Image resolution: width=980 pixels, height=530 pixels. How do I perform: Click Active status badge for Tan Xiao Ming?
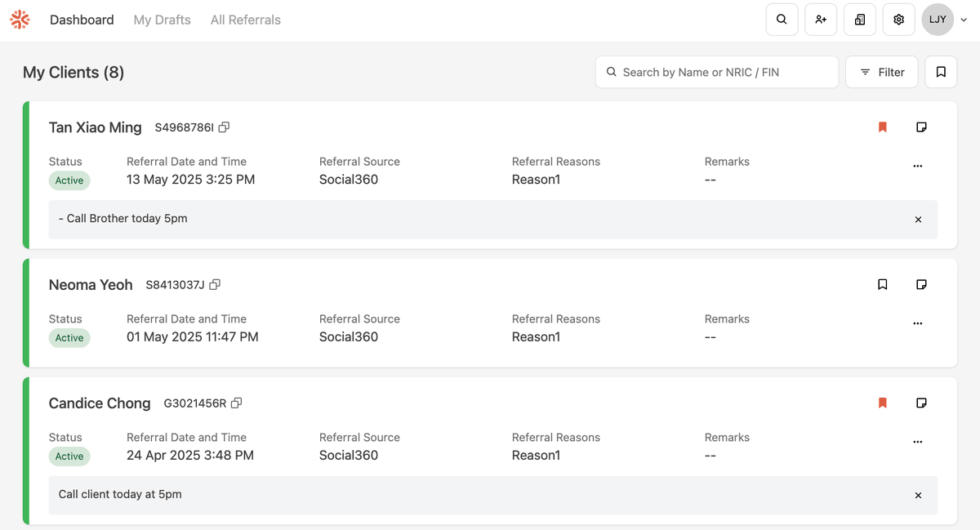click(69, 180)
